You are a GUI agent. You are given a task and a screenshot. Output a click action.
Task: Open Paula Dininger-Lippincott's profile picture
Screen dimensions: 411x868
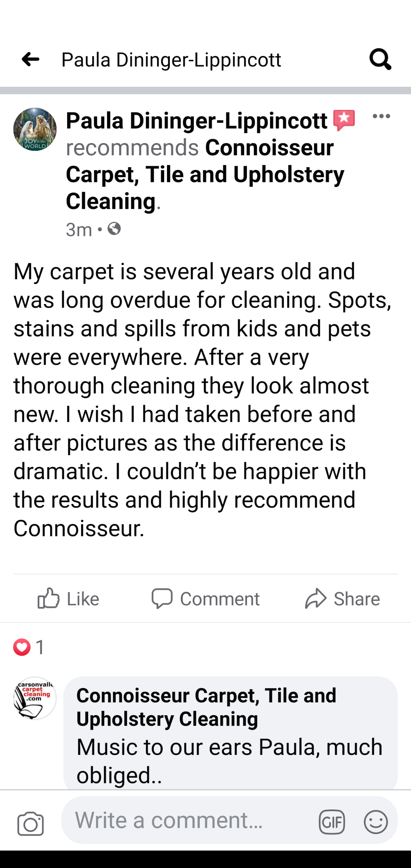click(x=35, y=129)
